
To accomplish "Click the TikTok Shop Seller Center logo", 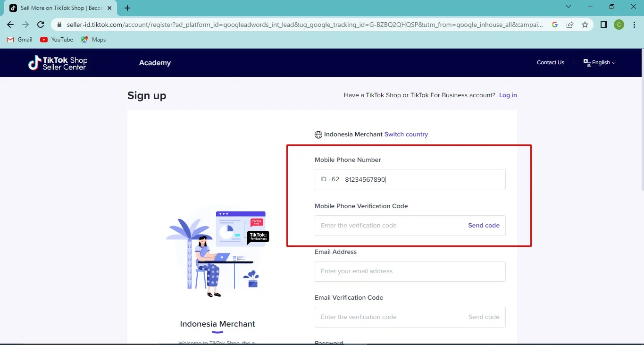I will point(58,63).
